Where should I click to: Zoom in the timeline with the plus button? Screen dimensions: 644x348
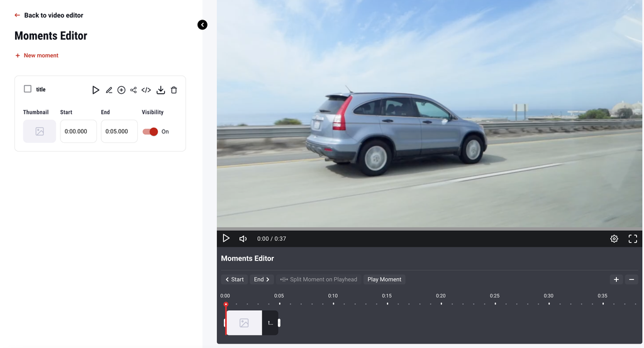[x=616, y=279]
